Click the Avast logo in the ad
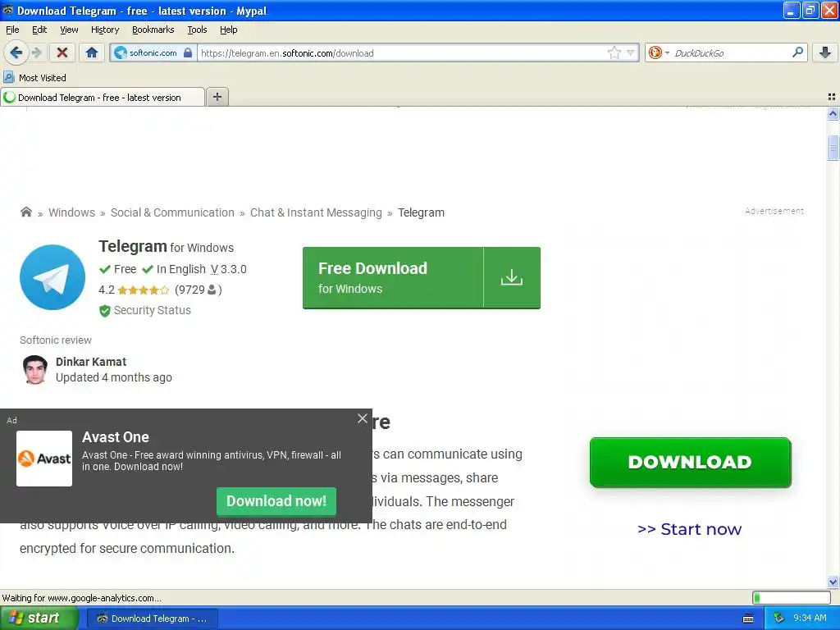 [x=44, y=459]
